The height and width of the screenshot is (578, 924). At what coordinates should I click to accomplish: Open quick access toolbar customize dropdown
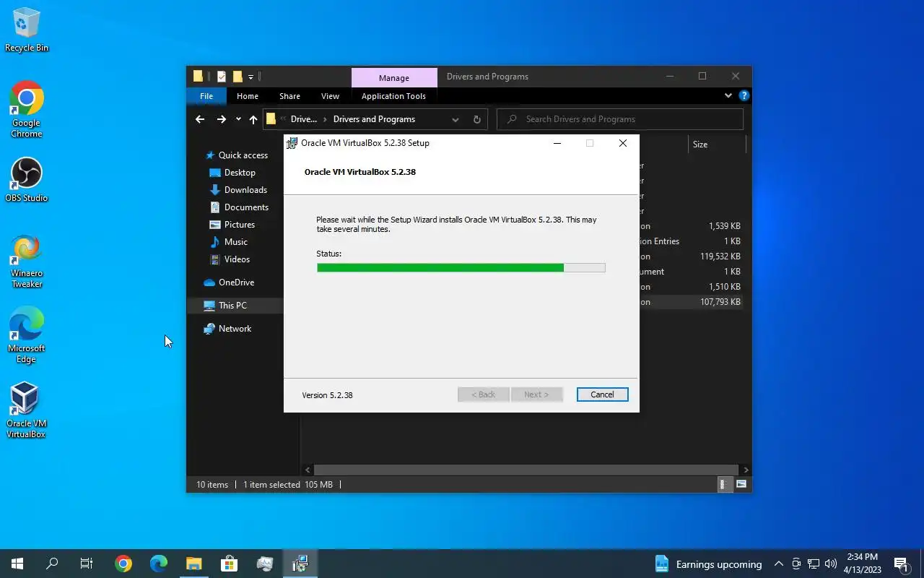tap(250, 77)
